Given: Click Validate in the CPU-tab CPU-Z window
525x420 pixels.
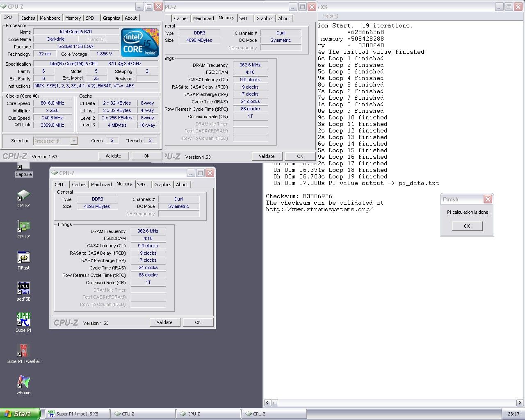Looking at the screenshot, I should click(113, 156).
